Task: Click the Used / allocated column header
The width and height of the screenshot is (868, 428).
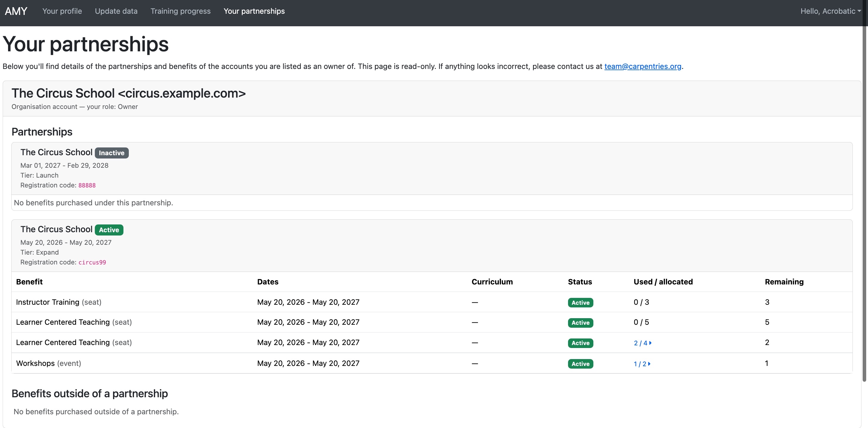Action: pyautogui.click(x=663, y=282)
